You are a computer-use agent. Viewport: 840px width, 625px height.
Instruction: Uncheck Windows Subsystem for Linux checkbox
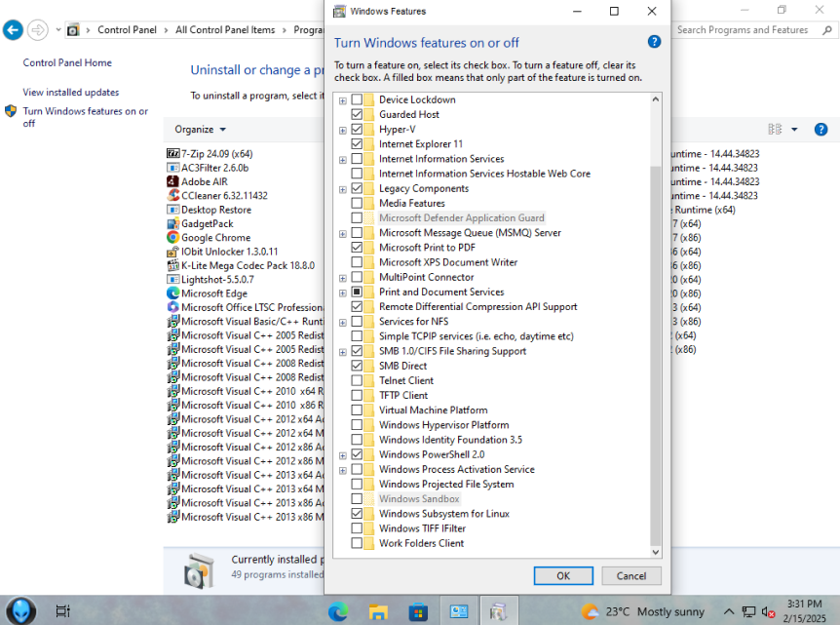click(357, 514)
